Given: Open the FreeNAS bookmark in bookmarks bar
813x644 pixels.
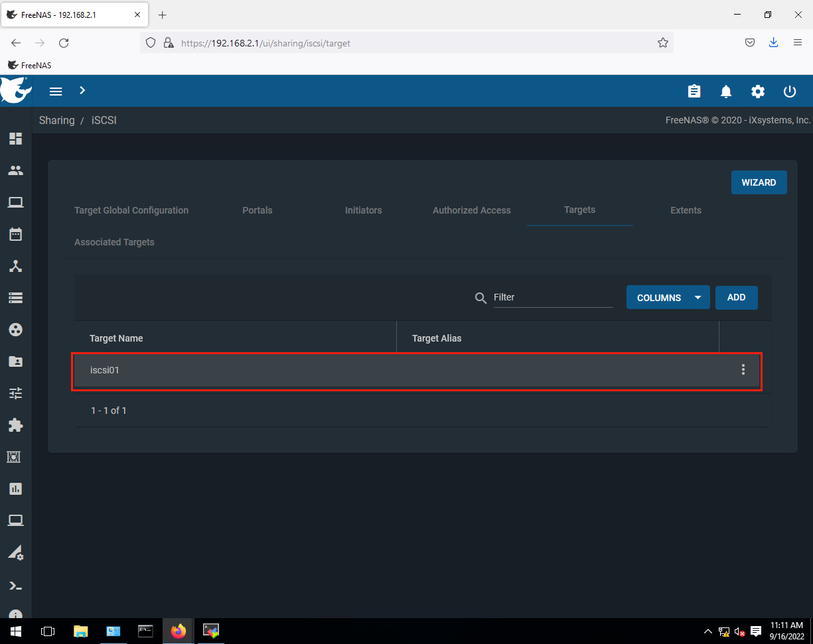Looking at the screenshot, I should 29,65.
